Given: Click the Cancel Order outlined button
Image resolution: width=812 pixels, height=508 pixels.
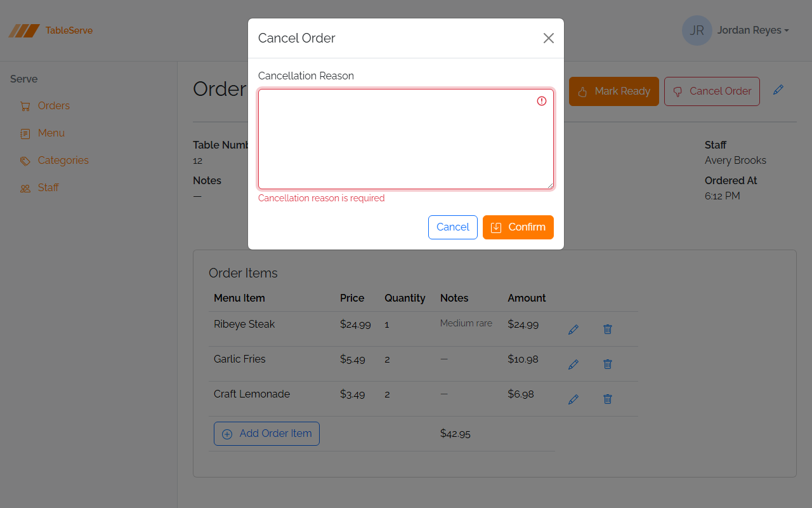Looking at the screenshot, I should pyautogui.click(x=712, y=91).
